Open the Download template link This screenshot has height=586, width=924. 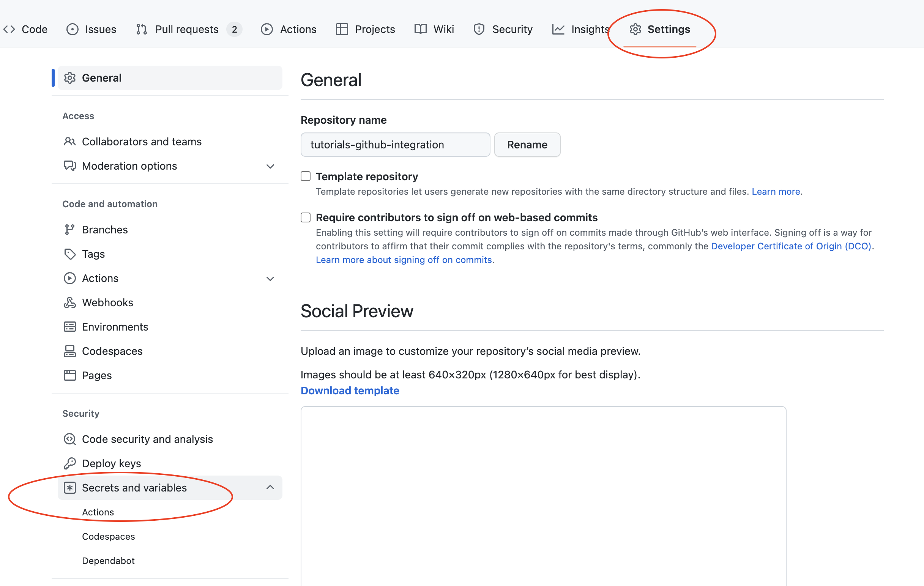coord(350,391)
